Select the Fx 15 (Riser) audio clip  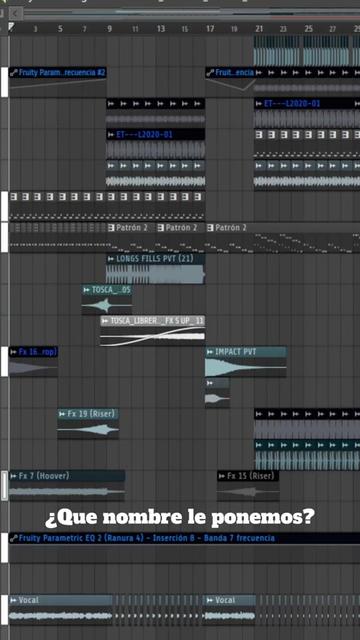coord(248,486)
